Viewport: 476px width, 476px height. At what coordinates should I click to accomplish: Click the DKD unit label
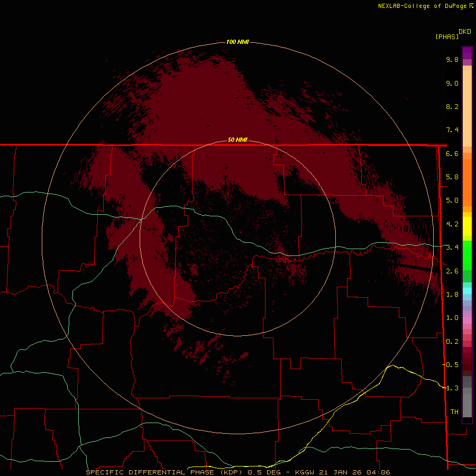click(465, 32)
